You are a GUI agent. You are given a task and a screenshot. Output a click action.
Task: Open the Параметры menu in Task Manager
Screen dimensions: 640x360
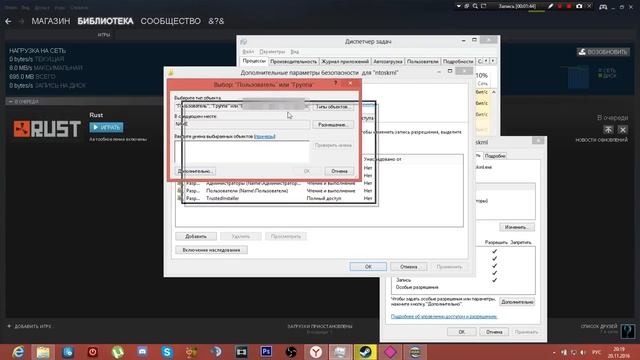(x=272, y=52)
